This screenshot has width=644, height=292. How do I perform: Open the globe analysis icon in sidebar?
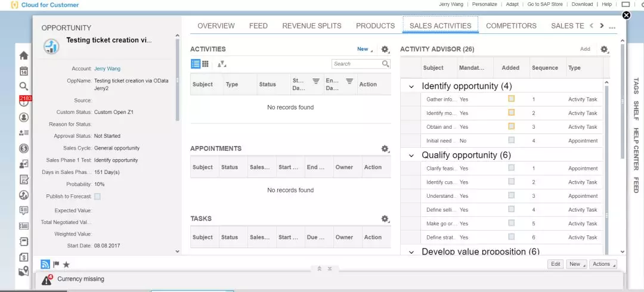pos(24,195)
